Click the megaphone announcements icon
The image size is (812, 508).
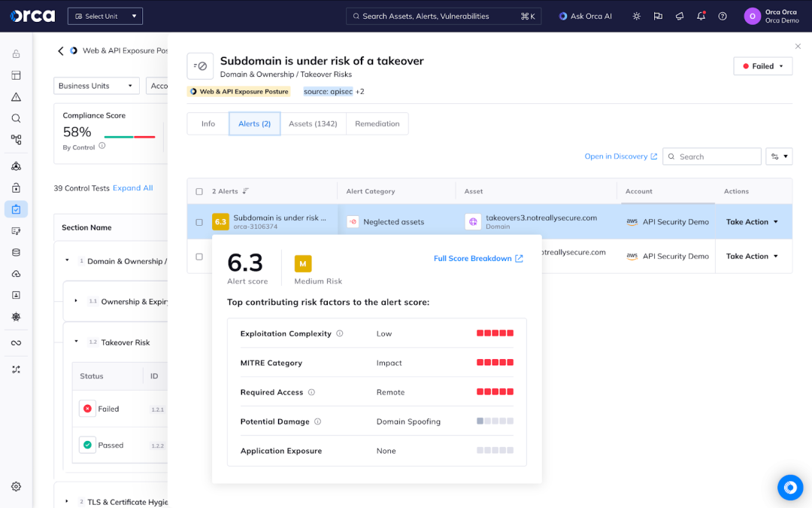pos(680,16)
